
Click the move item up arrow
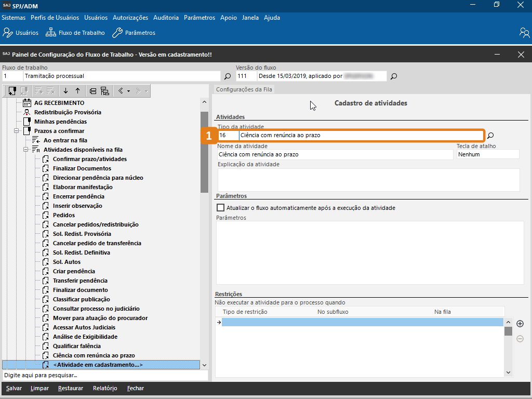click(x=78, y=91)
